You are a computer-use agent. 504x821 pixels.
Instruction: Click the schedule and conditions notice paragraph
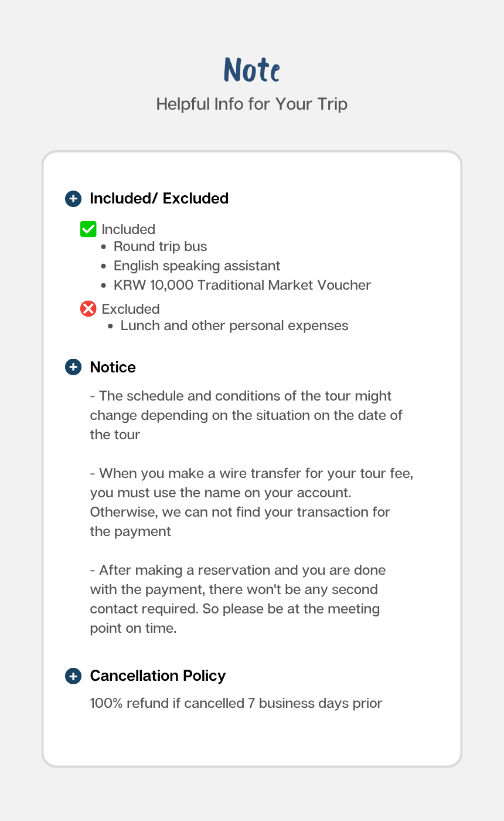click(246, 415)
